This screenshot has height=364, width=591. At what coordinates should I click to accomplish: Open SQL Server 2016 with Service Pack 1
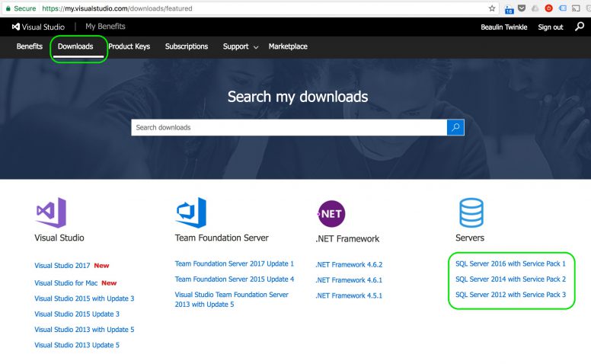click(x=510, y=263)
